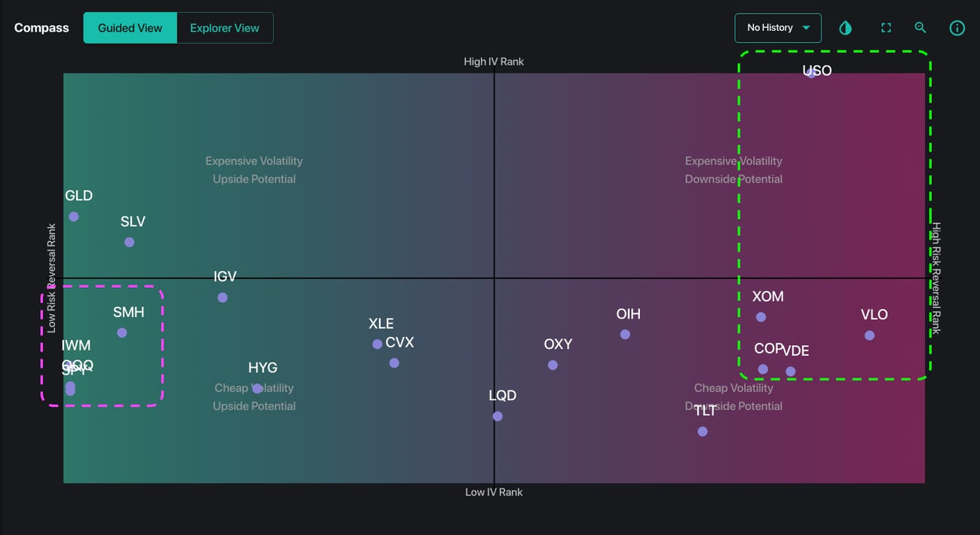Open the info circle icon
Viewport: 980px width, 535px height.
[x=957, y=28]
